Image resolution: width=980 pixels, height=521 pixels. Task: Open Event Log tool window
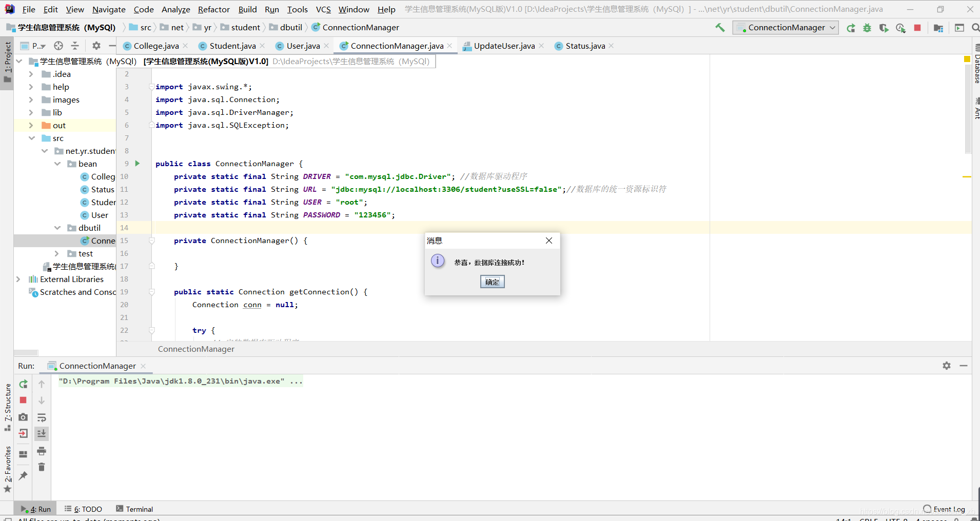coord(944,509)
